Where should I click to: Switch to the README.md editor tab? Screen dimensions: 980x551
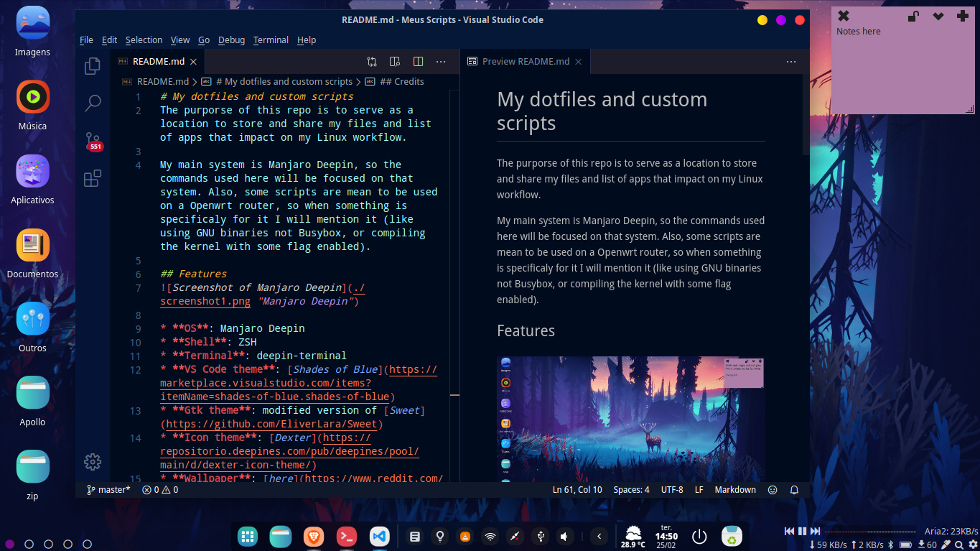(x=158, y=62)
